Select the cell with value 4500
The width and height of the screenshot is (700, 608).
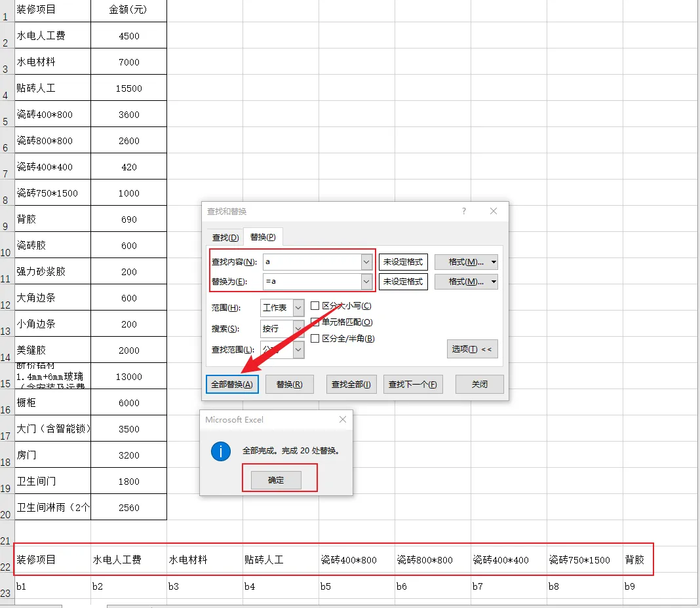tap(129, 35)
